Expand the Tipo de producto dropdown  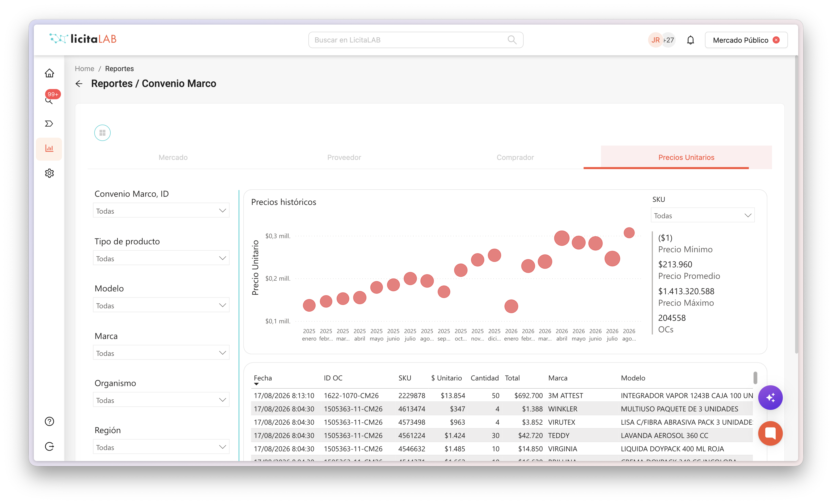pos(161,258)
